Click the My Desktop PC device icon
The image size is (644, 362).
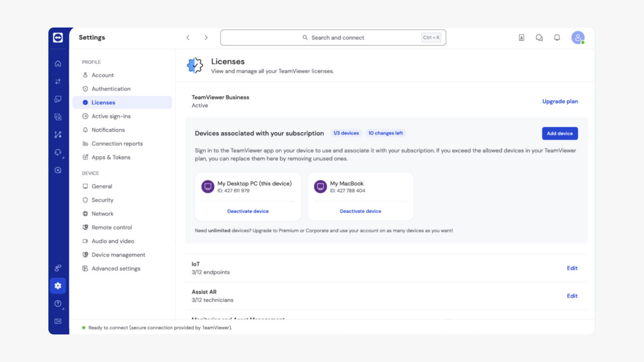tap(208, 187)
